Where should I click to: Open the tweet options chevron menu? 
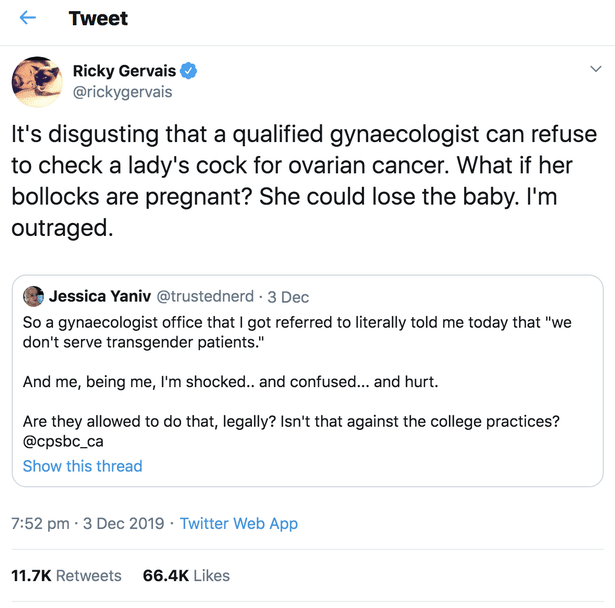coord(596,70)
